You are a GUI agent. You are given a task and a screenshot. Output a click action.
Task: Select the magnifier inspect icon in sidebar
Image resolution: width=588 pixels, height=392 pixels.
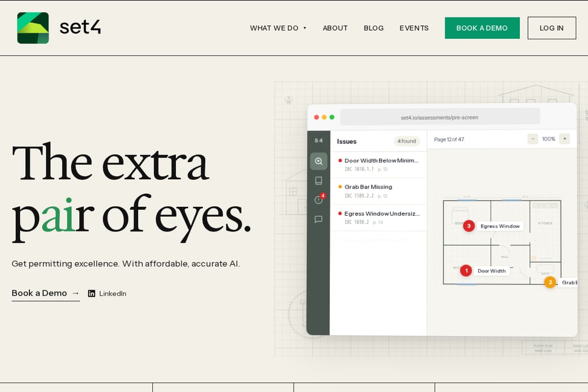click(318, 161)
